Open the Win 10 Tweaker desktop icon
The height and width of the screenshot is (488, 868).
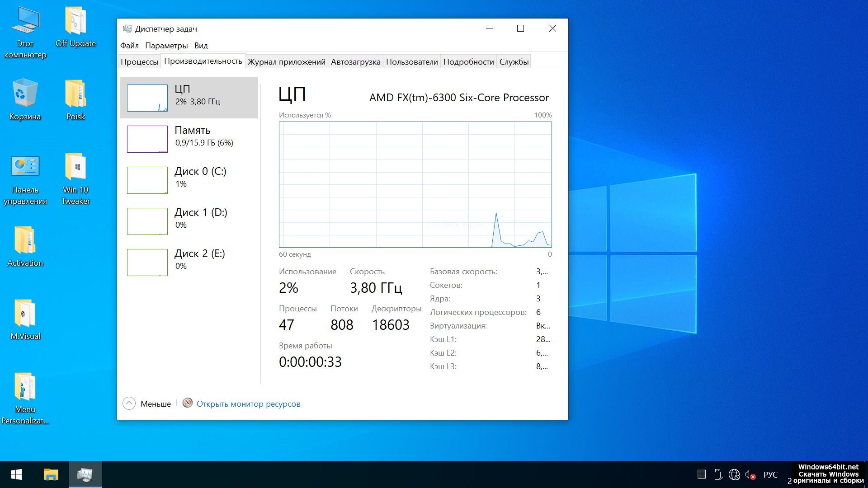pyautogui.click(x=75, y=168)
